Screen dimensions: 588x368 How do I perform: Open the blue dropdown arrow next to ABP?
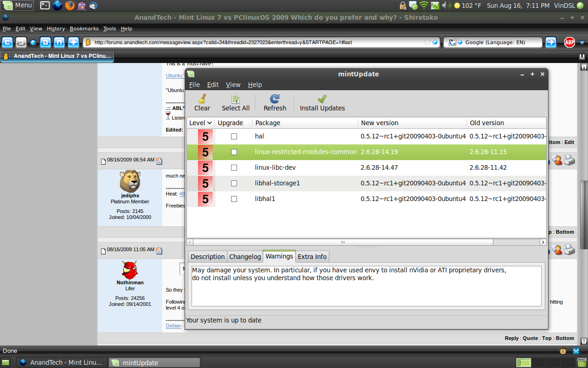coord(582,42)
